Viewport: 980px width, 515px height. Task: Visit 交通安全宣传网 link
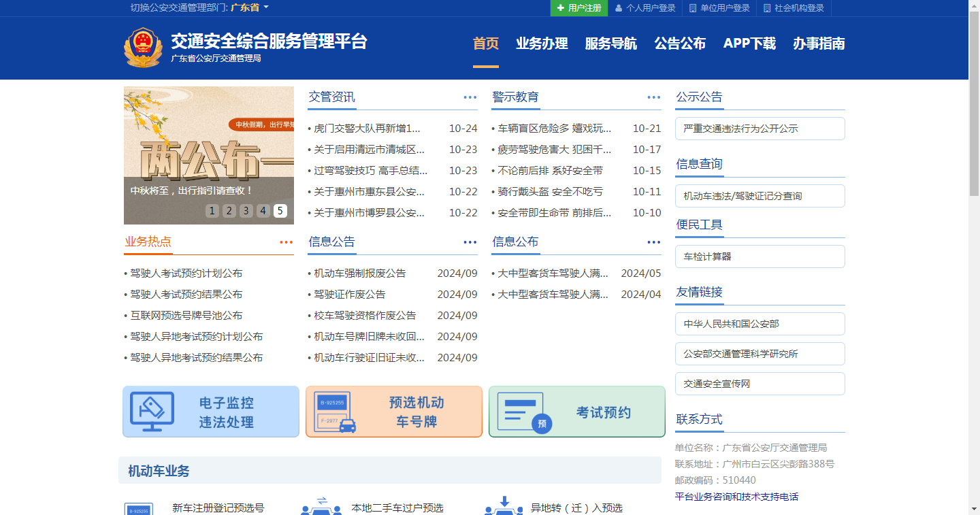point(760,384)
